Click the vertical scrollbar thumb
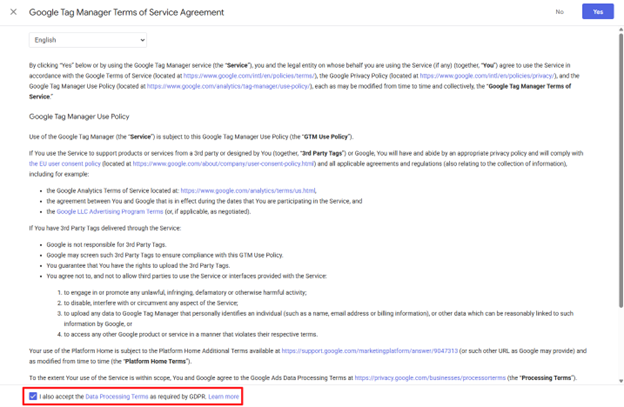624x407 pixels. [621, 170]
